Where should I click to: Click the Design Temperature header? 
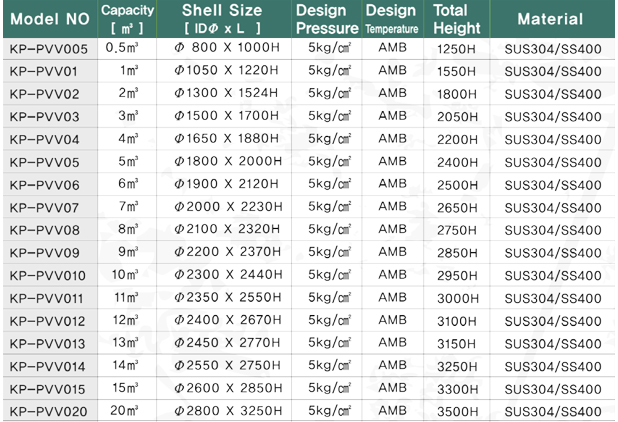(x=393, y=19)
